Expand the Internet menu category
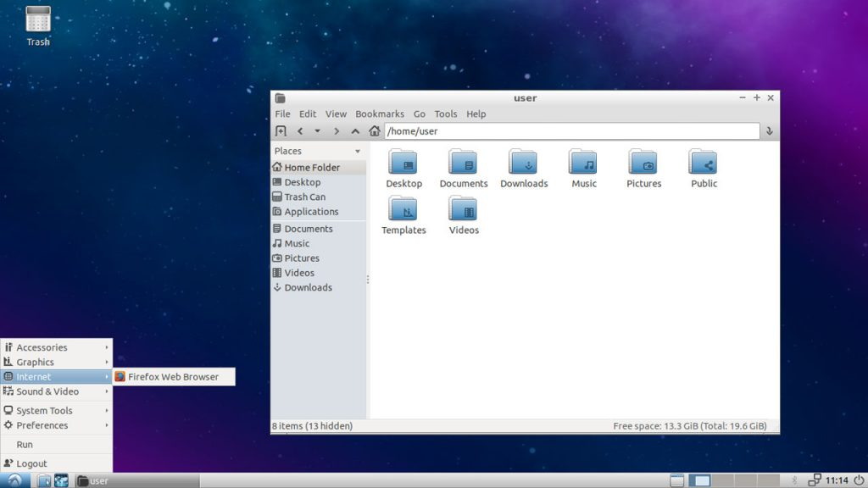Screen dimensions: 868x488 tap(57, 377)
